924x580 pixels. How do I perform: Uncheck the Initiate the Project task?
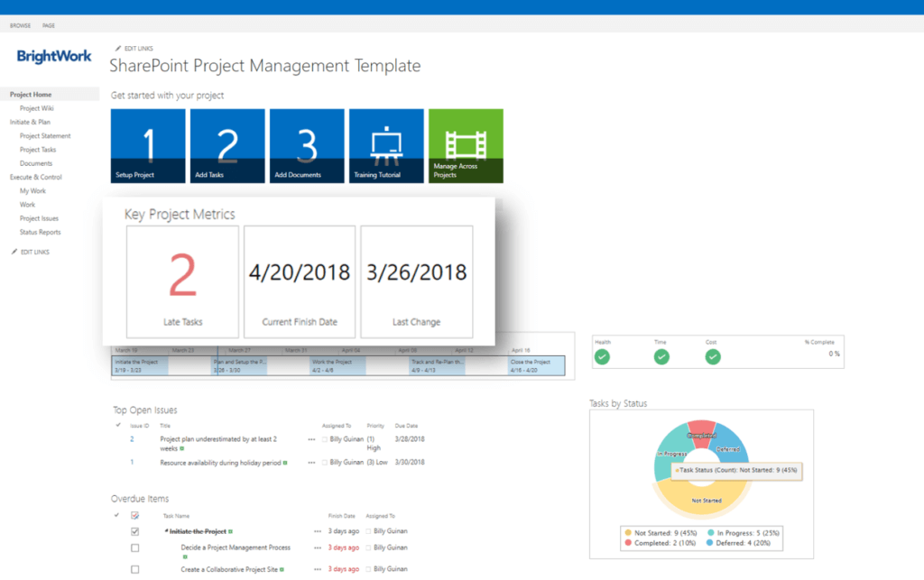(x=134, y=531)
